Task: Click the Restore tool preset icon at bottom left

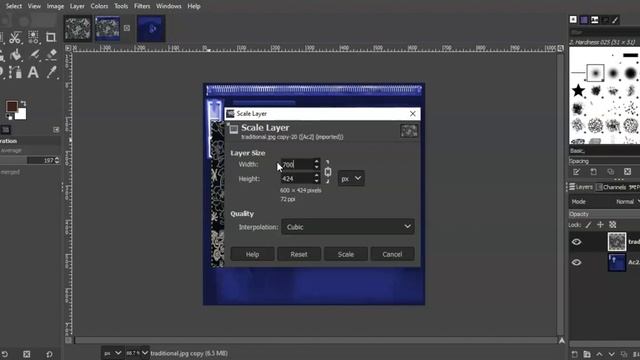Action: (4, 354)
